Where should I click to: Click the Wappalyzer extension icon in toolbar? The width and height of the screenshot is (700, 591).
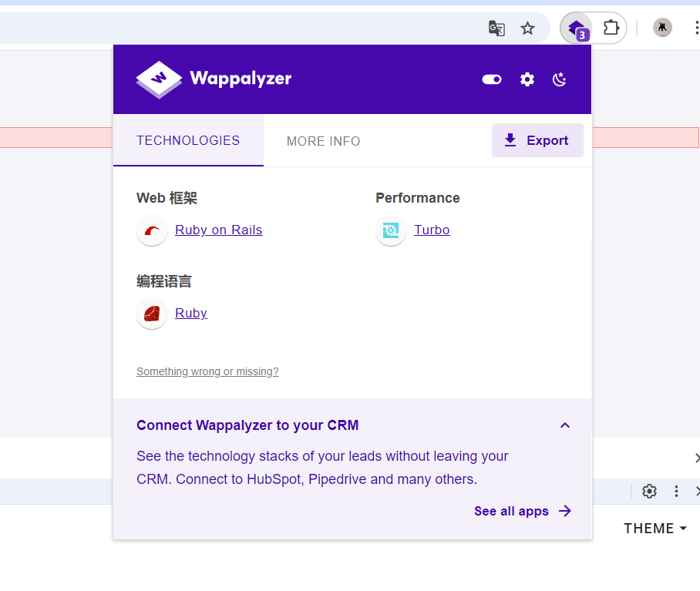click(x=577, y=28)
